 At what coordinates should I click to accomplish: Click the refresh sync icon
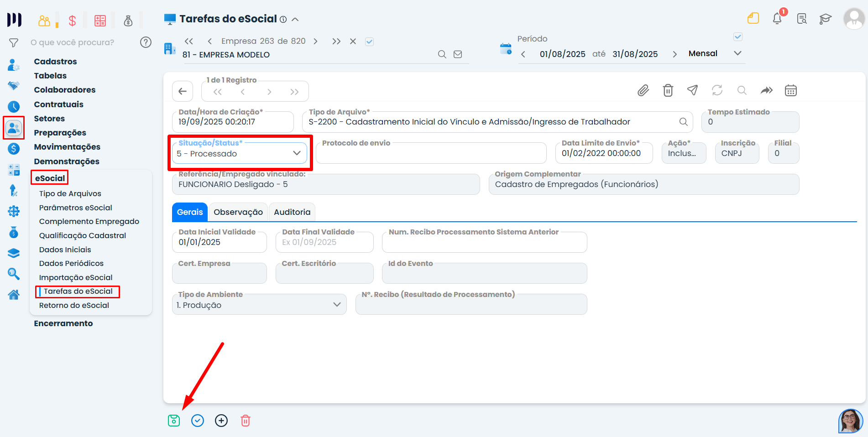click(717, 90)
